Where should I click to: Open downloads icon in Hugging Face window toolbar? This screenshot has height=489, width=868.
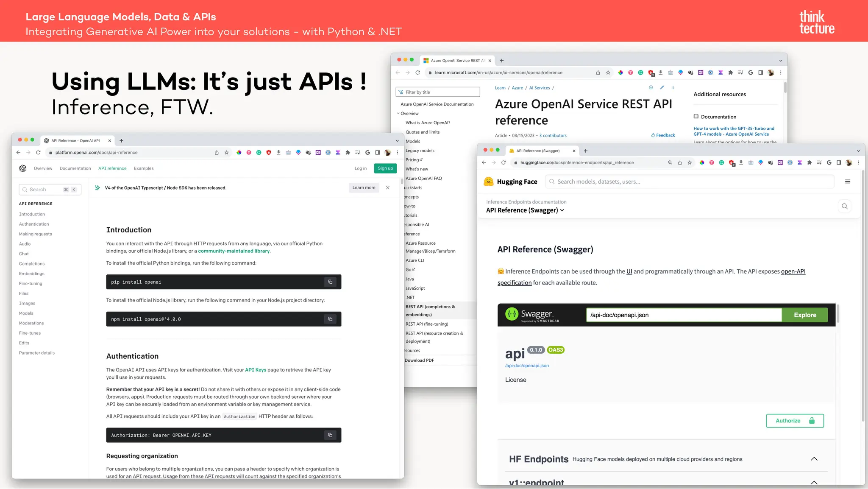click(741, 162)
